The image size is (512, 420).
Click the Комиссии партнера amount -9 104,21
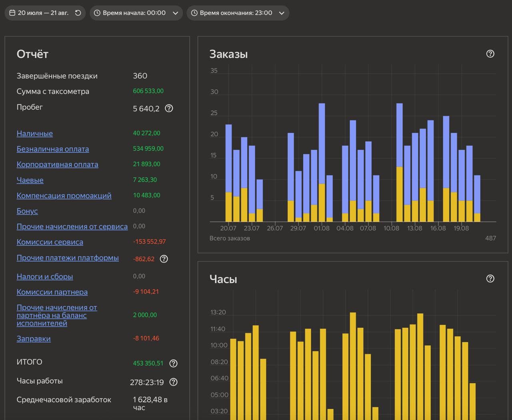click(146, 292)
